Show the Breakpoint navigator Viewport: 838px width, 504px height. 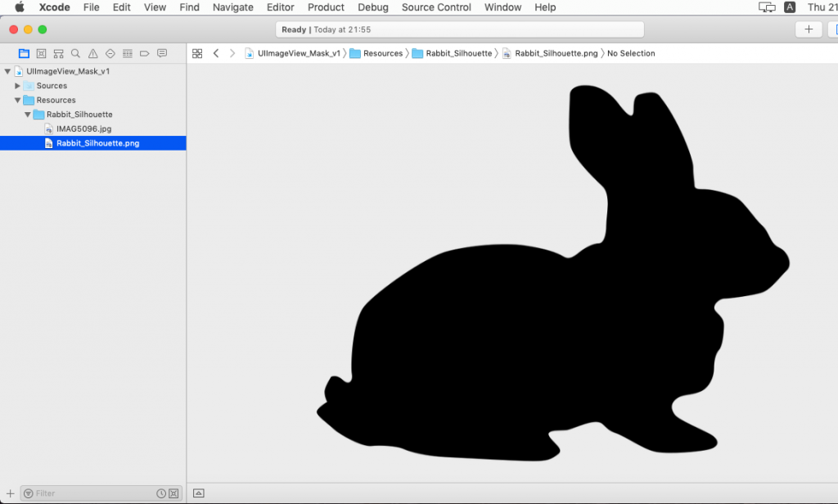(x=144, y=53)
